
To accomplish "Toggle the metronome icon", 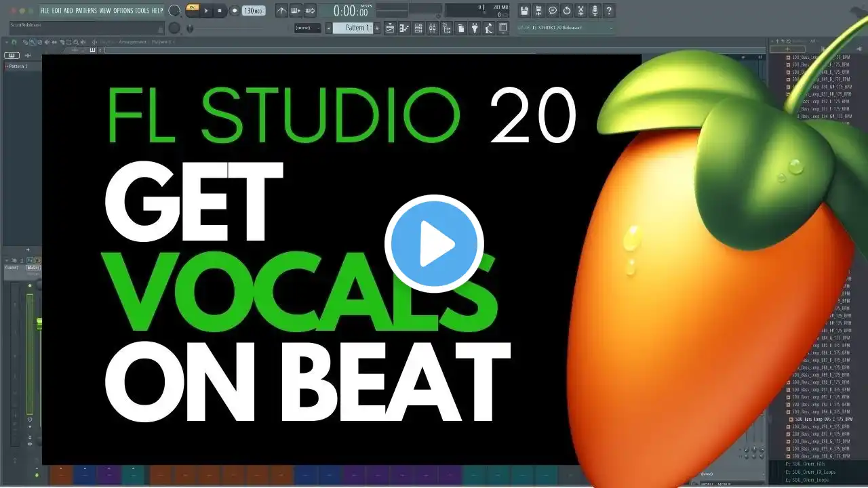I will pyautogui.click(x=281, y=11).
